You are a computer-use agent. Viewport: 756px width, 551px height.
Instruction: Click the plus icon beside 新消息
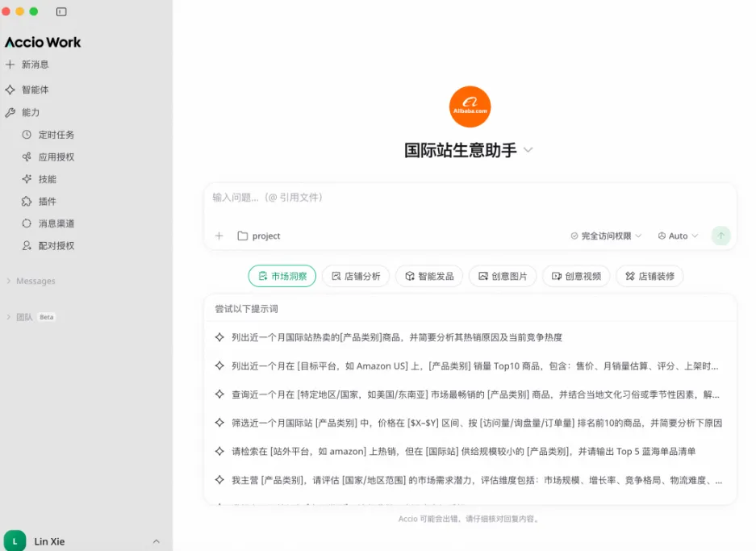(10, 64)
